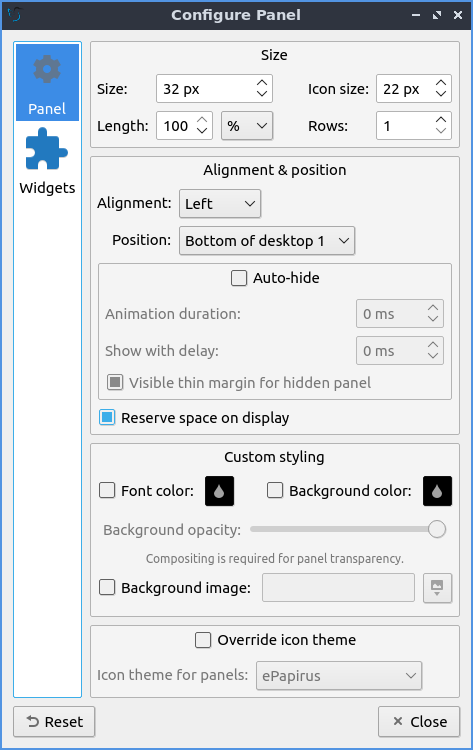This screenshot has width=473, height=750.
Task: Toggle Reserve space on display
Action: tap(107, 418)
